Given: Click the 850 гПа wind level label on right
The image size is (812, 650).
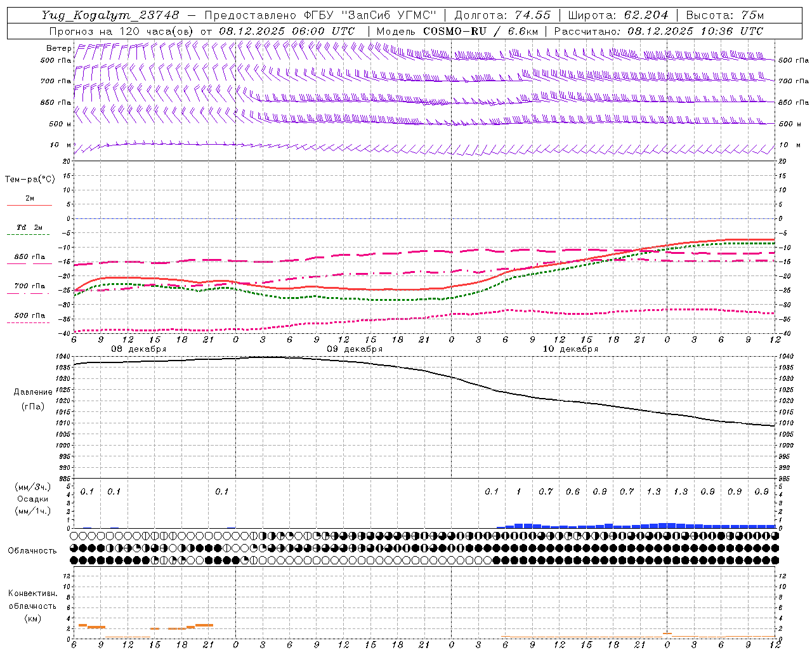Looking at the screenshot, I should [x=794, y=102].
